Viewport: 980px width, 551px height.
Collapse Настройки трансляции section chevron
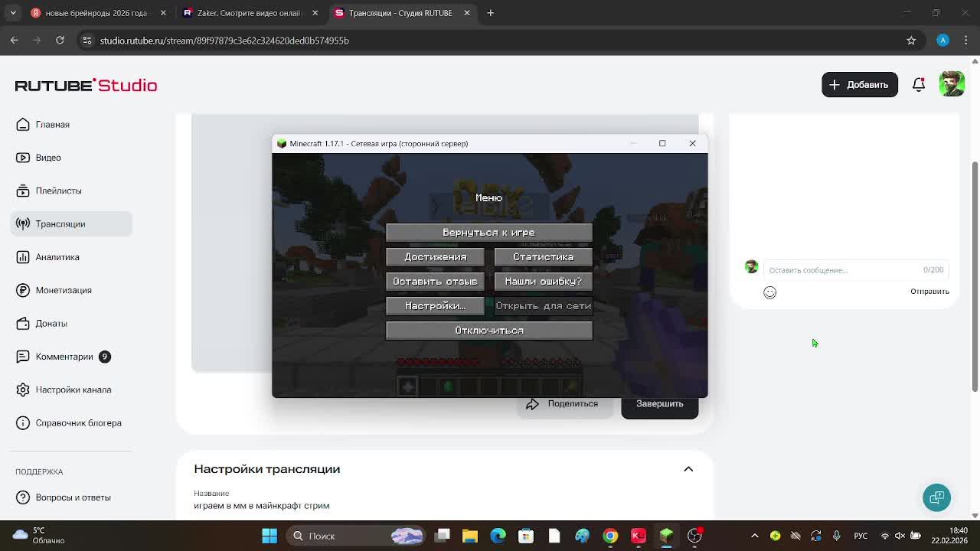point(688,469)
